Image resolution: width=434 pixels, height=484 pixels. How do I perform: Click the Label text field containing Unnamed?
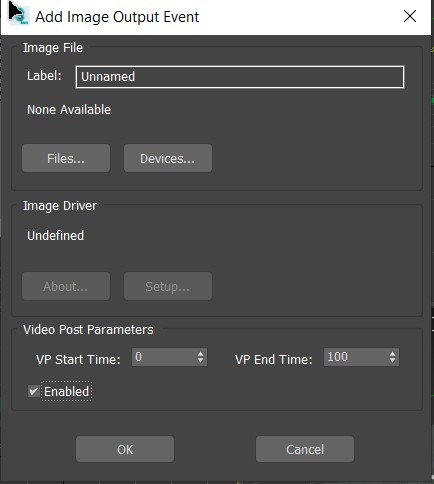coord(240,77)
